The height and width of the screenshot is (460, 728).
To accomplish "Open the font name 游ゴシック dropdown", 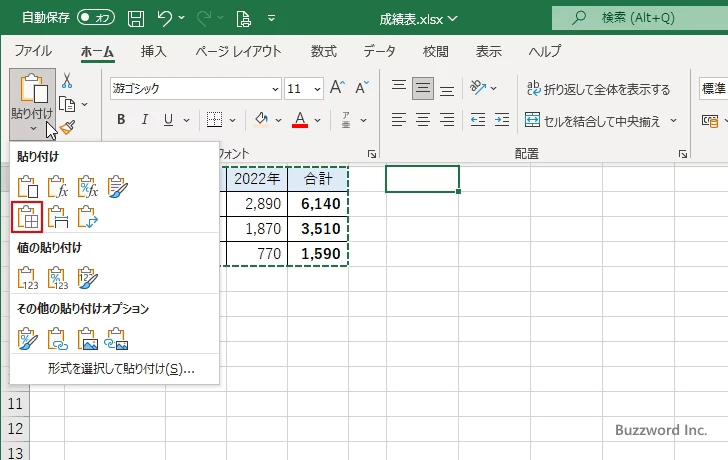I will click(275, 89).
